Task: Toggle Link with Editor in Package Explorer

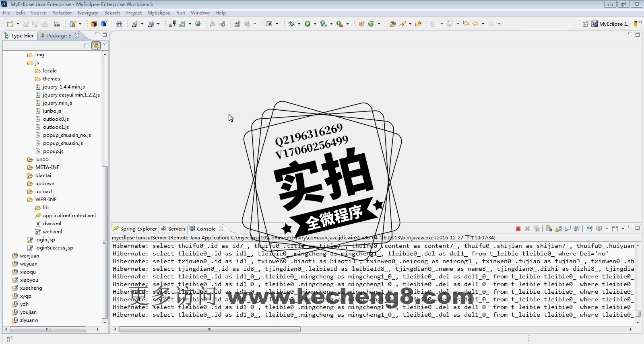Action: coord(96,45)
